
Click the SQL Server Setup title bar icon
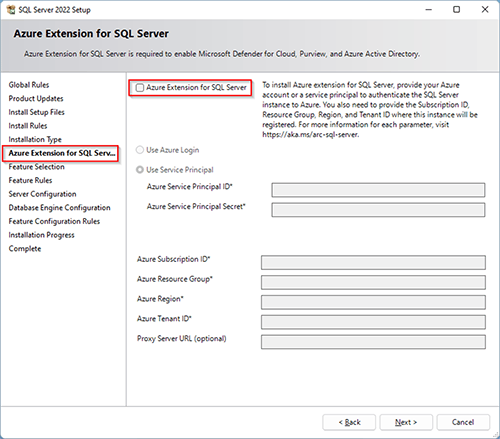pyautogui.click(x=11, y=10)
